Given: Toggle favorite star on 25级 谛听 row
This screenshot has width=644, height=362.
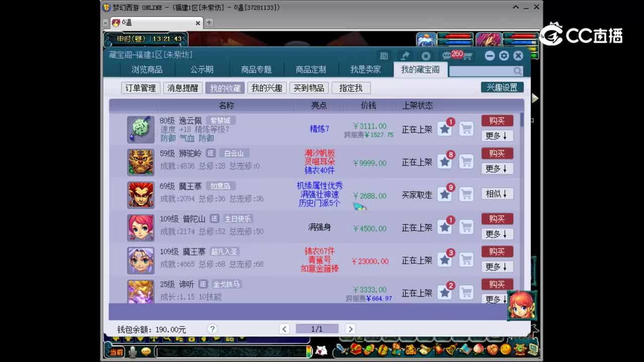Looking at the screenshot, I should 445,292.
